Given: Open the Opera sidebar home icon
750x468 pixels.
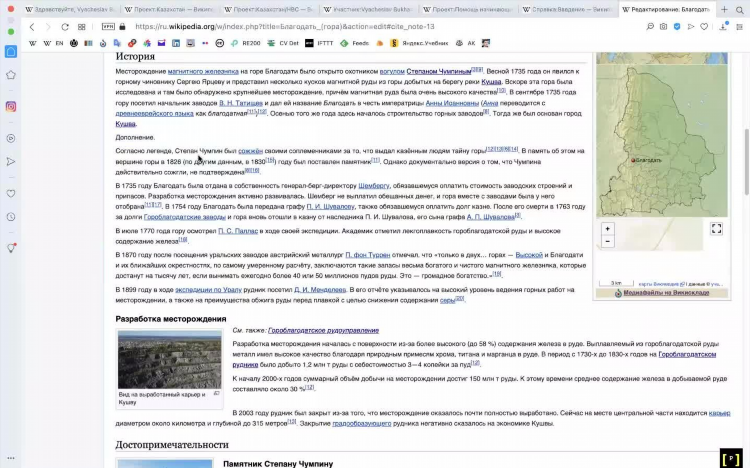Looking at the screenshot, I should [x=11, y=51].
